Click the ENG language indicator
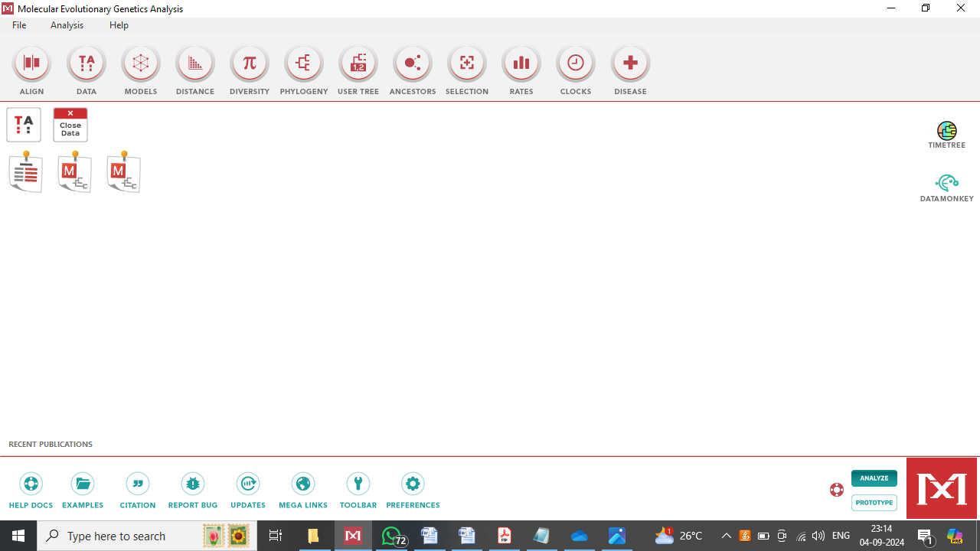 841,536
